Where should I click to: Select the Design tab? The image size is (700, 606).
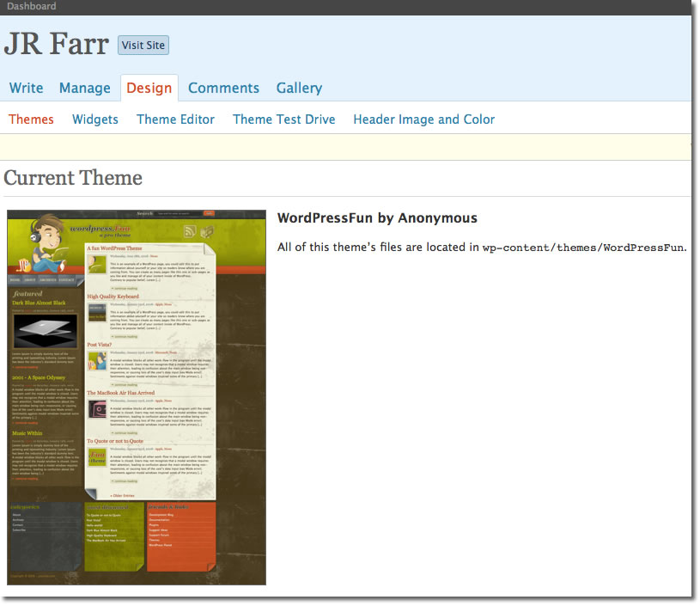coord(149,88)
